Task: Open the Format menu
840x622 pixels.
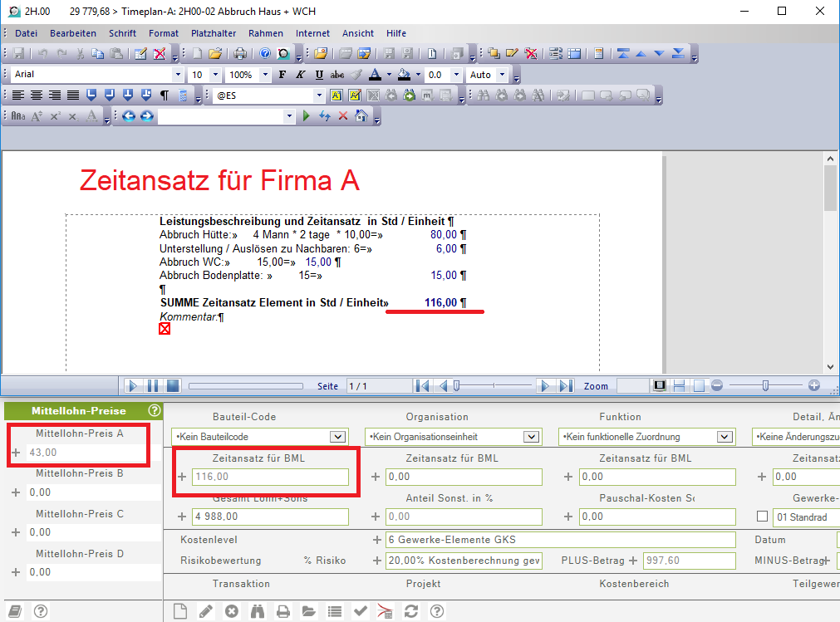Action: click(x=164, y=33)
